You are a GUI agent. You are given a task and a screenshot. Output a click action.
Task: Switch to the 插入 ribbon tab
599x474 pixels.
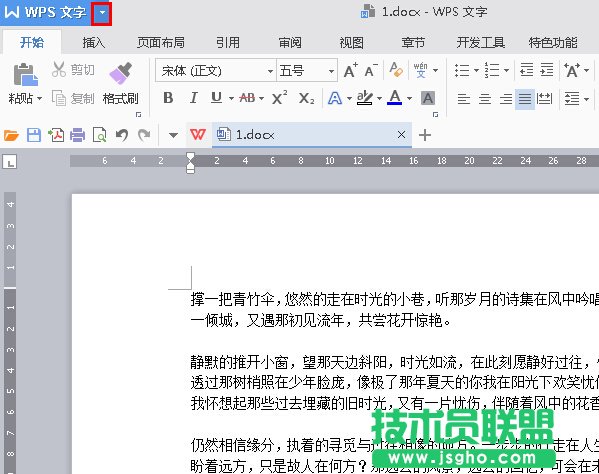point(93,42)
